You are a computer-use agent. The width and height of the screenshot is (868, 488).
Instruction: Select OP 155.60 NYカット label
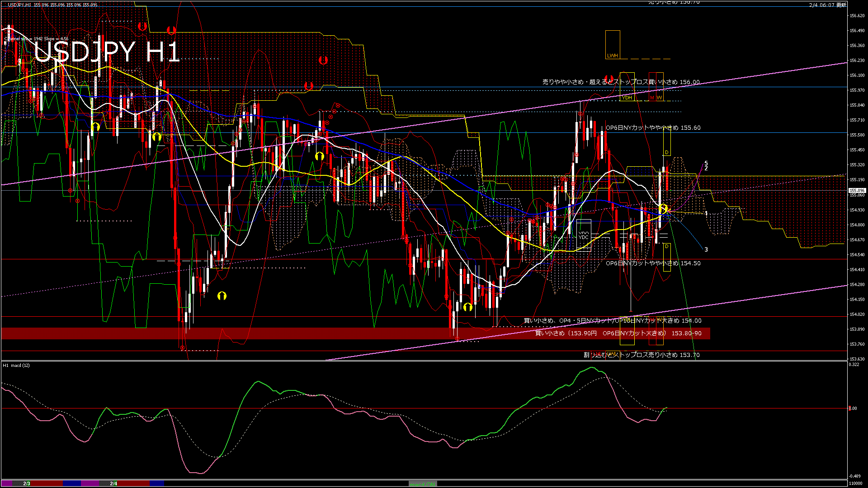653,128
